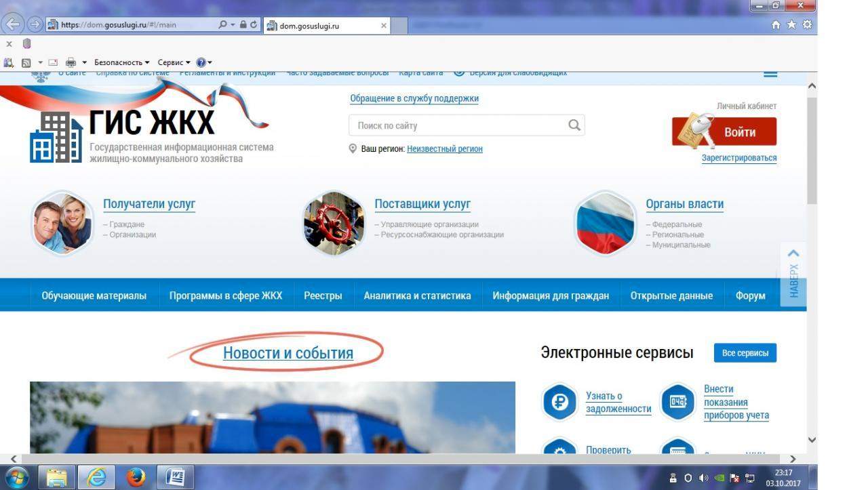
Task: Click Внести показания приборов учета link
Action: point(736,402)
